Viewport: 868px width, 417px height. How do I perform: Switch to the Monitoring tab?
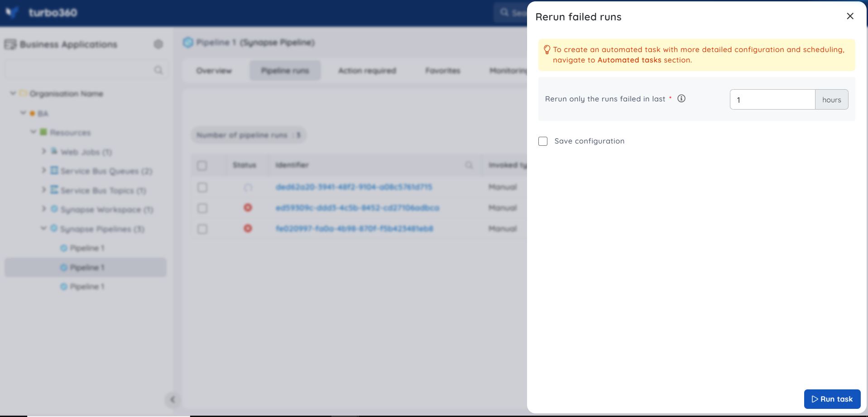tap(508, 71)
